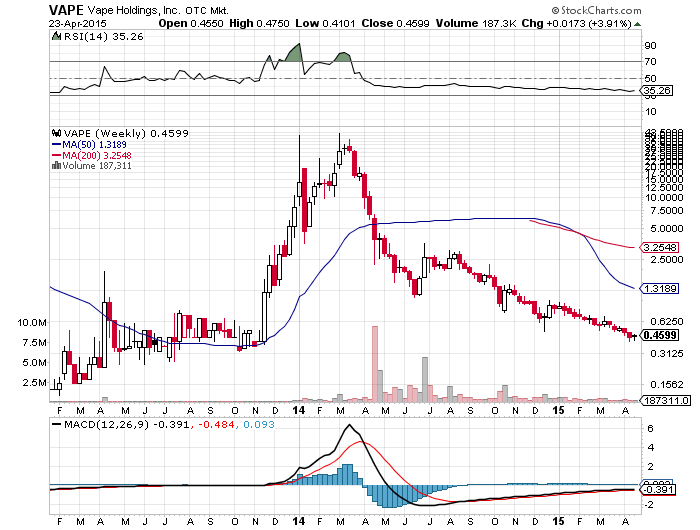Click the Volume 187,311 legend text
700x530 pixels.
point(97,166)
